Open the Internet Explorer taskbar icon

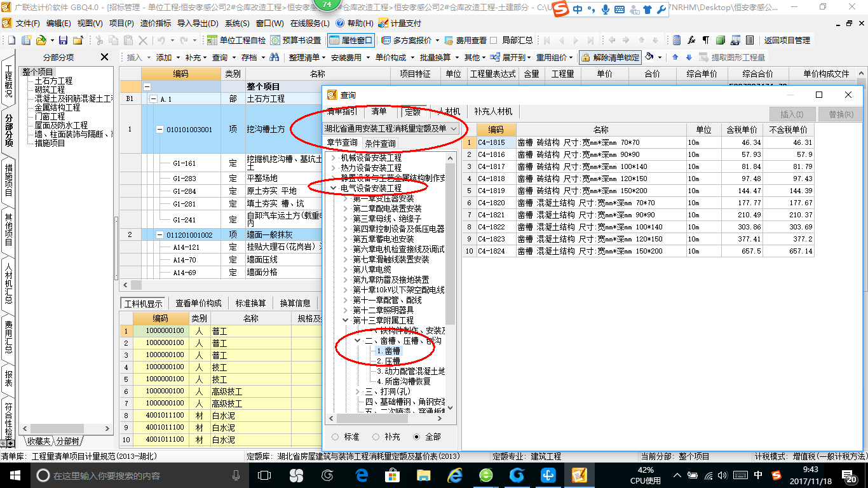454,475
